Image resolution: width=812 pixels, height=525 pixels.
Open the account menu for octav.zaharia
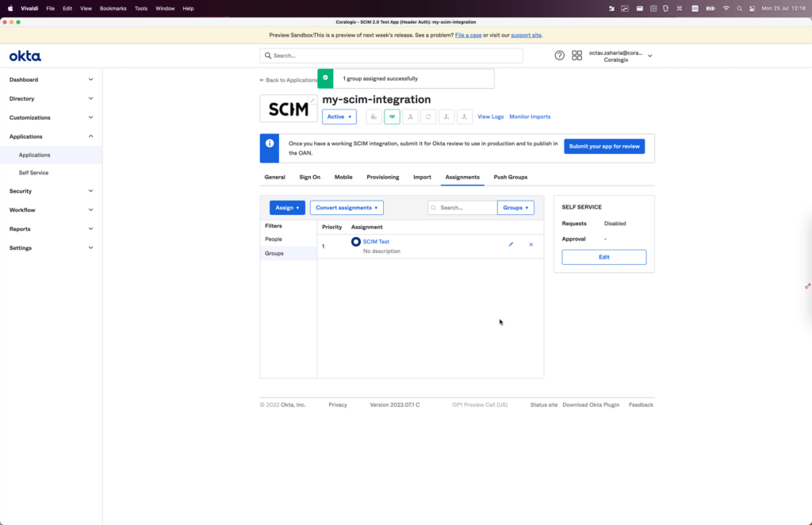tap(620, 56)
